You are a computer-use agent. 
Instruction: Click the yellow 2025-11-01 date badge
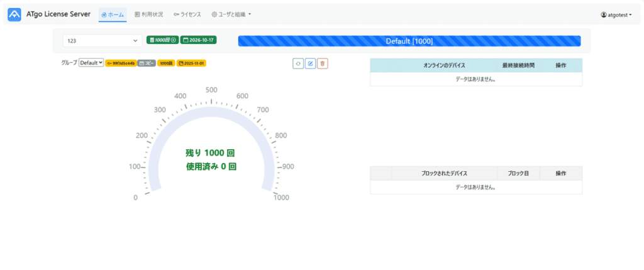tap(191, 64)
